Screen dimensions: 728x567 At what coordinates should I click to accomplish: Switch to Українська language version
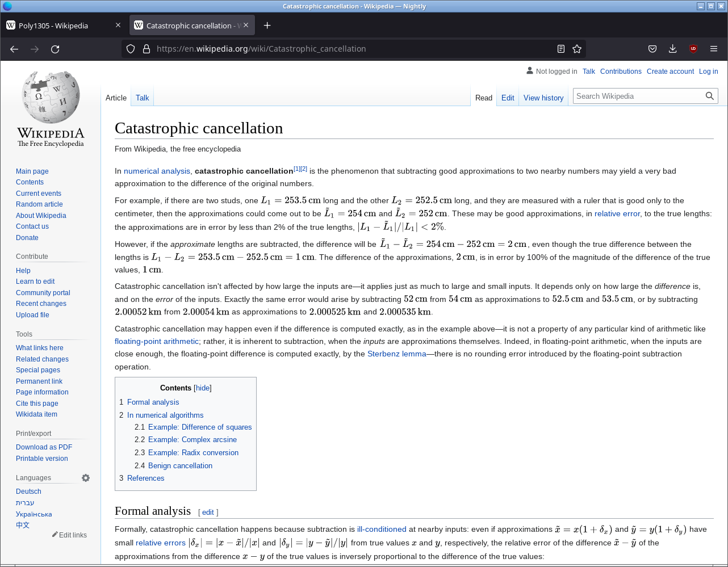(x=34, y=514)
